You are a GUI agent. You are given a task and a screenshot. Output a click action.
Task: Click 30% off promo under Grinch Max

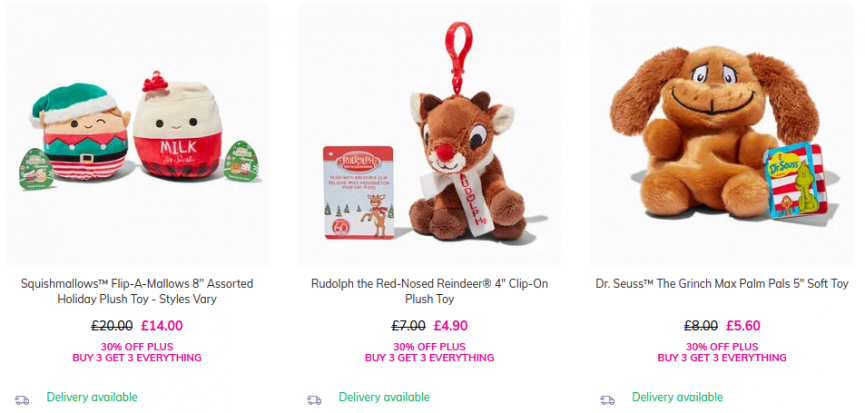click(x=722, y=352)
